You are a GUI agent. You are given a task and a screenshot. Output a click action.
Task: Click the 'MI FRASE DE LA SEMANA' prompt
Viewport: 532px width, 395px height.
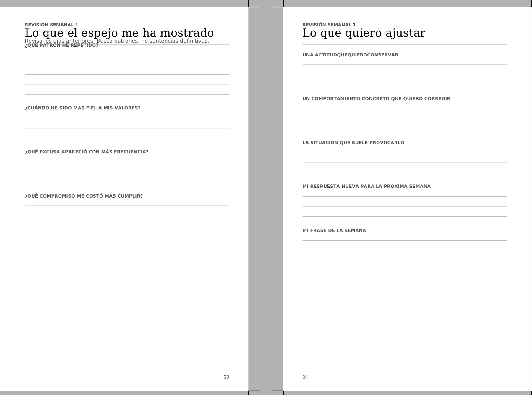334,231
